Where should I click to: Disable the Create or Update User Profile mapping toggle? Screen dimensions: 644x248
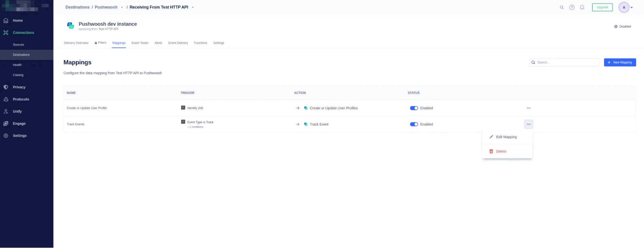tap(414, 108)
